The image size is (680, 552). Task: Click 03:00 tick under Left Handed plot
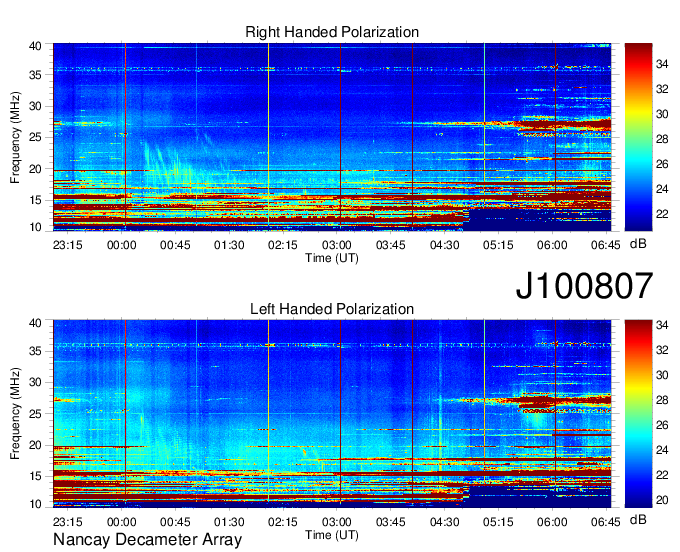click(337, 522)
